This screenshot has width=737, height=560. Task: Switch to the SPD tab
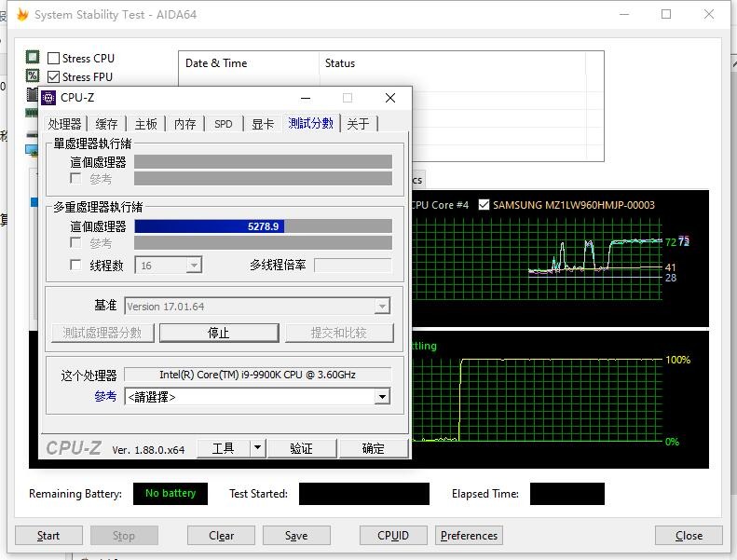point(224,124)
